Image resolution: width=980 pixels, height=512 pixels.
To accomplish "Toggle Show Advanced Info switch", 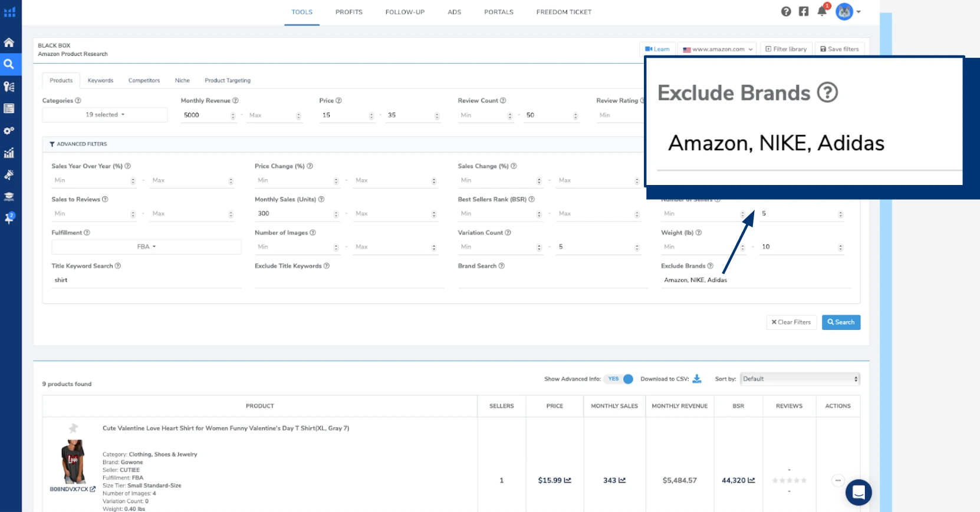I will 620,379.
